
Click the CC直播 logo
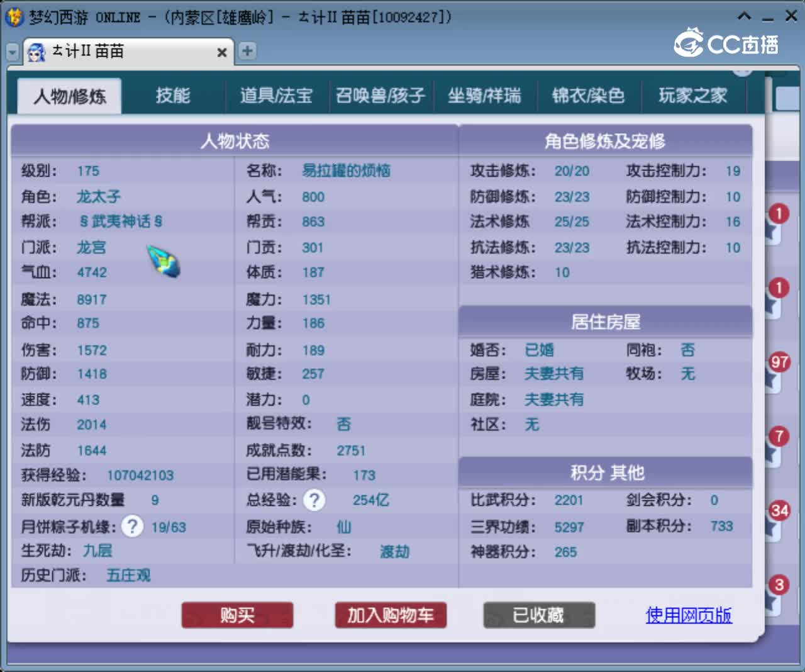[726, 43]
